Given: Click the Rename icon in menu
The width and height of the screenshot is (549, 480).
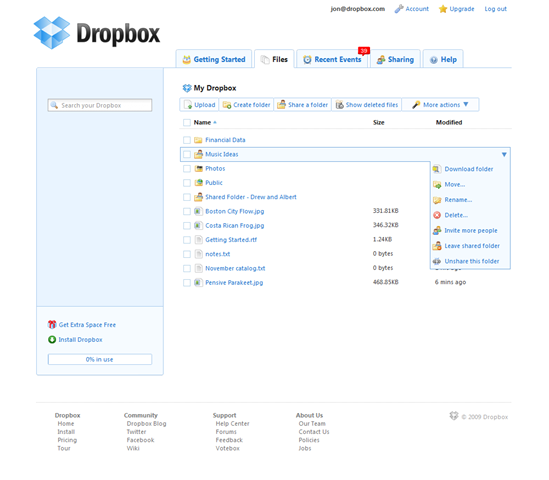Looking at the screenshot, I should click(437, 200).
